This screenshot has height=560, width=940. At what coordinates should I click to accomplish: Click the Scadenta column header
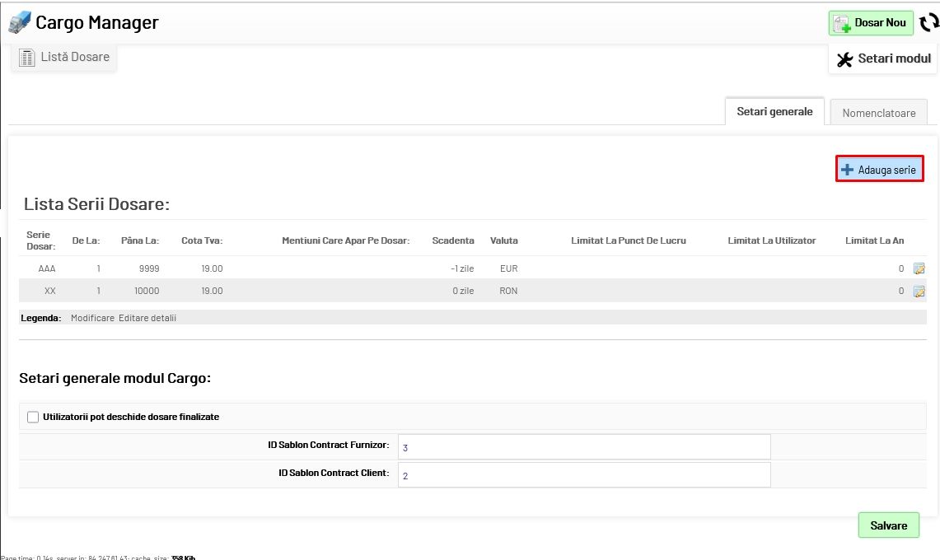[452, 240]
